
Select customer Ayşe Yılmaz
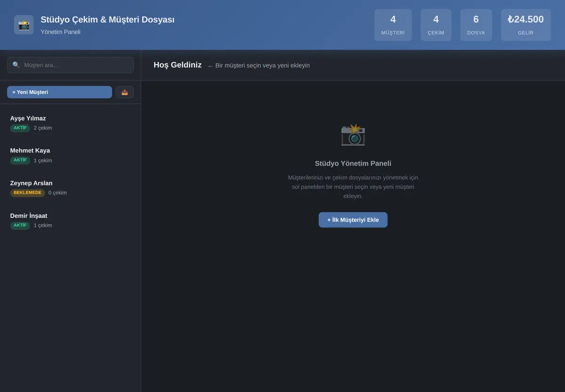click(70, 123)
